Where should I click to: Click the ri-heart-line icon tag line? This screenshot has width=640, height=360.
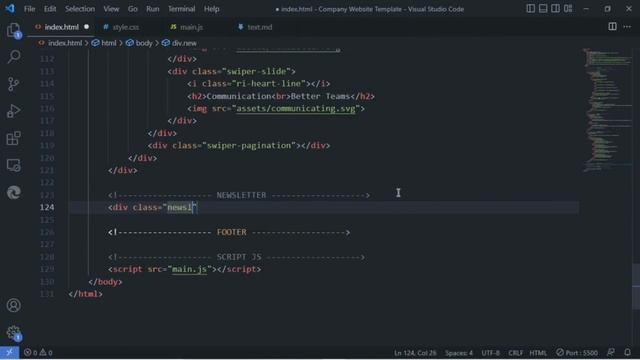(x=259, y=84)
